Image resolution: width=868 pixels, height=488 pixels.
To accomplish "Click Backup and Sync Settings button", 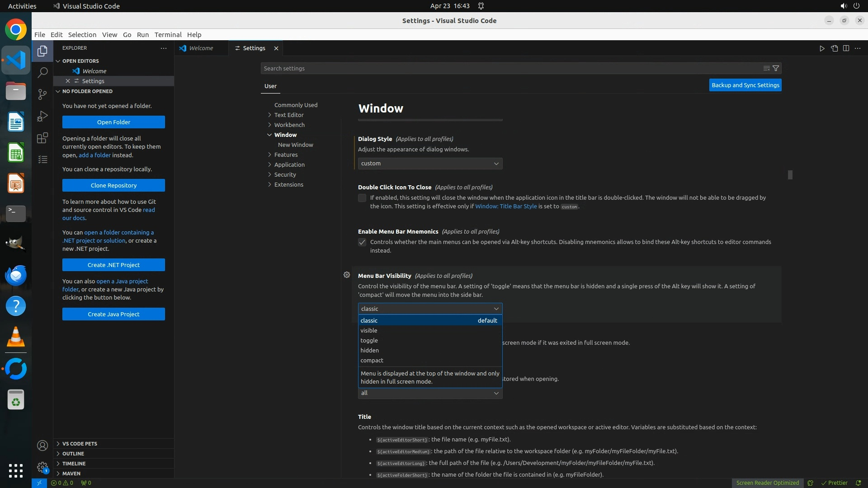I will pyautogui.click(x=745, y=85).
